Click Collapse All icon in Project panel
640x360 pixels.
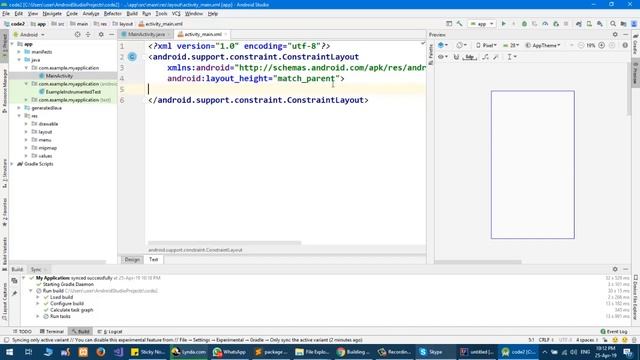88,35
